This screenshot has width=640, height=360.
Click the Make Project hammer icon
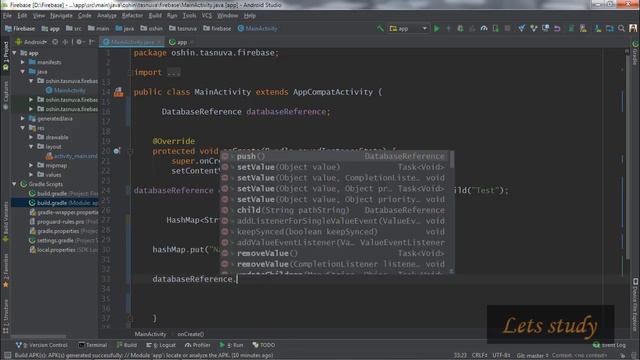click(x=380, y=29)
